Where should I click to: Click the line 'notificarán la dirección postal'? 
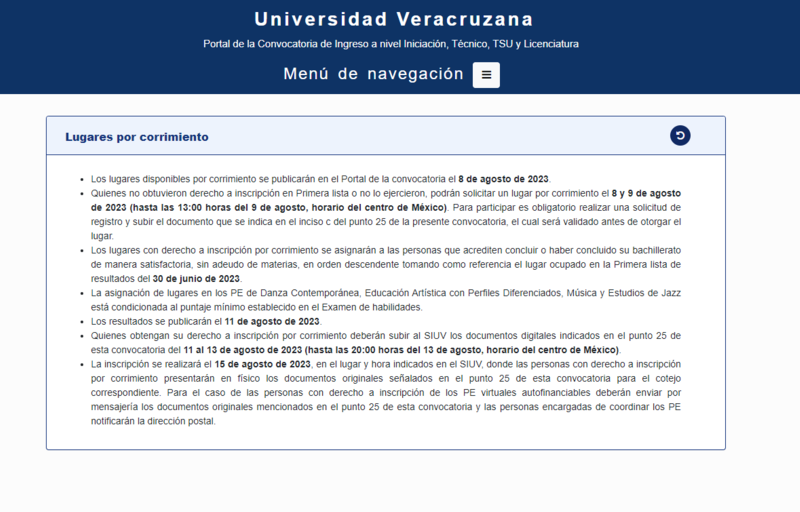point(153,422)
